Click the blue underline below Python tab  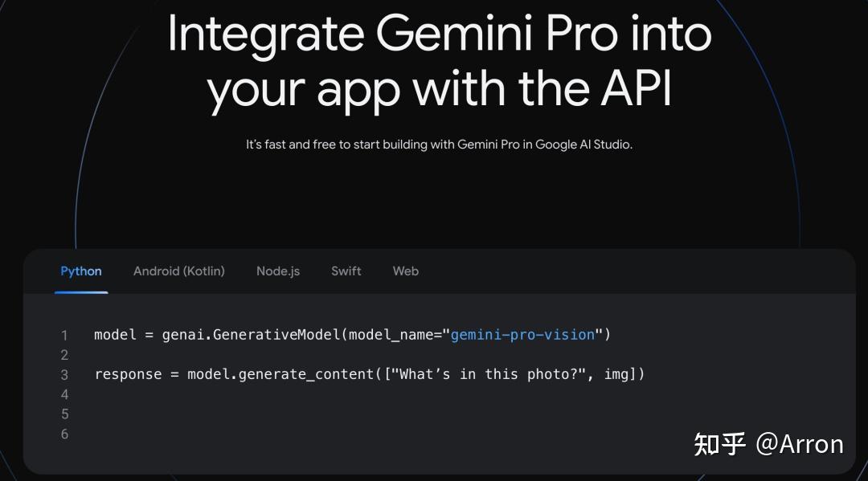pyautogui.click(x=80, y=291)
